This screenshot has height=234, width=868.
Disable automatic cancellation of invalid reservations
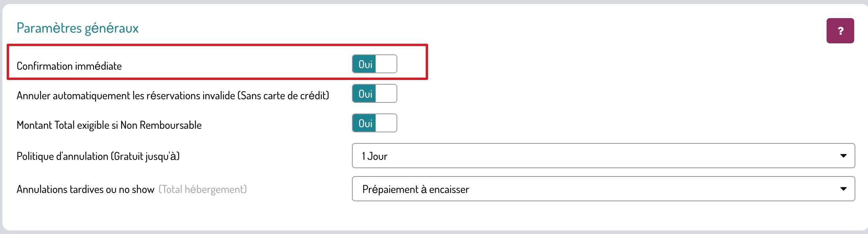(374, 94)
